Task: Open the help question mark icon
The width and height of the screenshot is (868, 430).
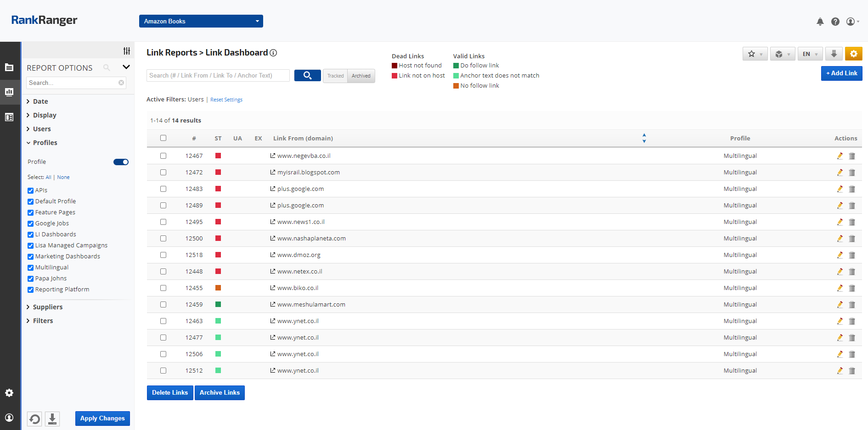Action: pyautogui.click(x=835, y=22)
